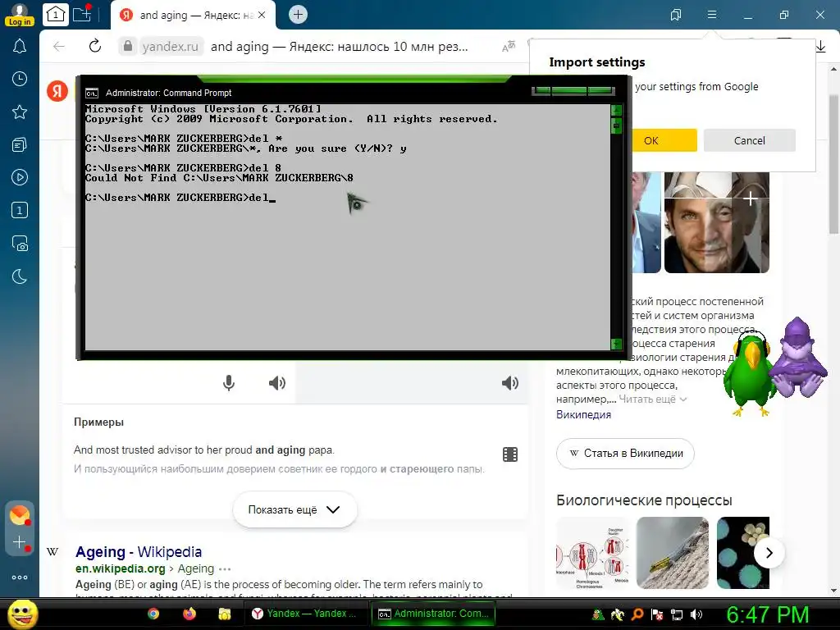Click Статья в Википедии button
Image resolution: width=840 pixels, height=630 pixels.
click(x=625, y=453)
